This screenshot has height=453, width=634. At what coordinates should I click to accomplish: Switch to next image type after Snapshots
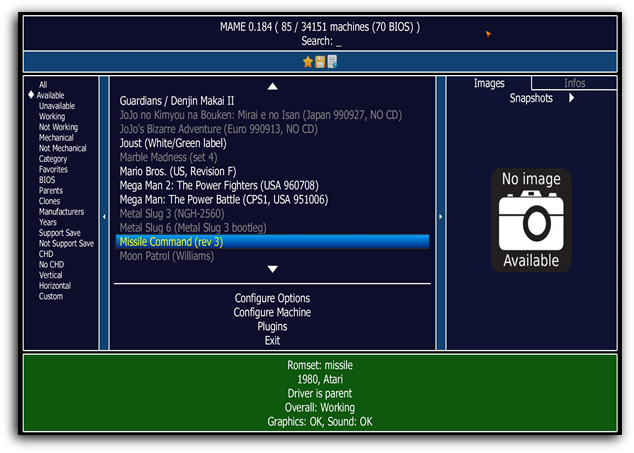pos(571,98)
